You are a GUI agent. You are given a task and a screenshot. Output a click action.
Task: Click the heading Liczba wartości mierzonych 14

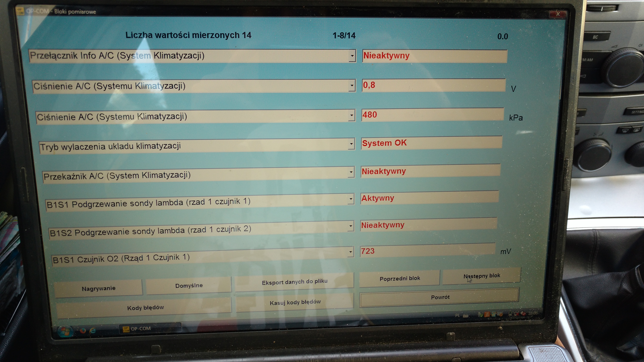pyautogui.click(x=188, y=35)
